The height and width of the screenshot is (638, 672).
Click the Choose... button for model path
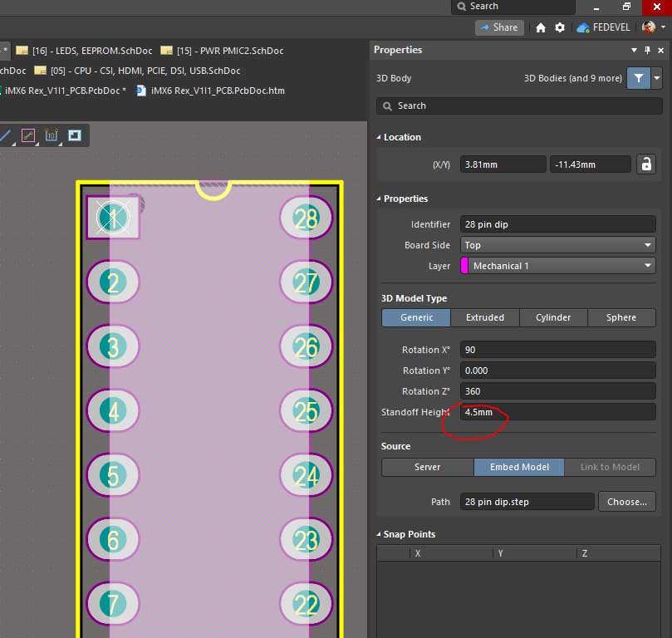tap(626, 502)
